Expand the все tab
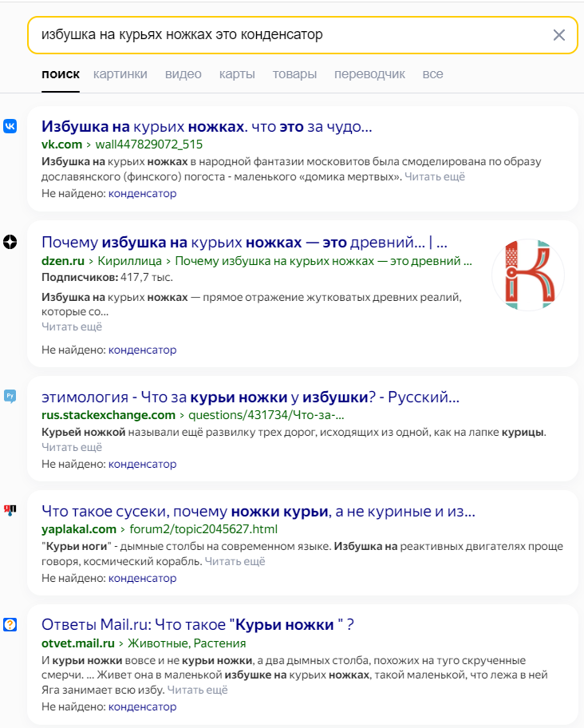The width and height of the screenshot is (584, 728). (x=432, y=73)
